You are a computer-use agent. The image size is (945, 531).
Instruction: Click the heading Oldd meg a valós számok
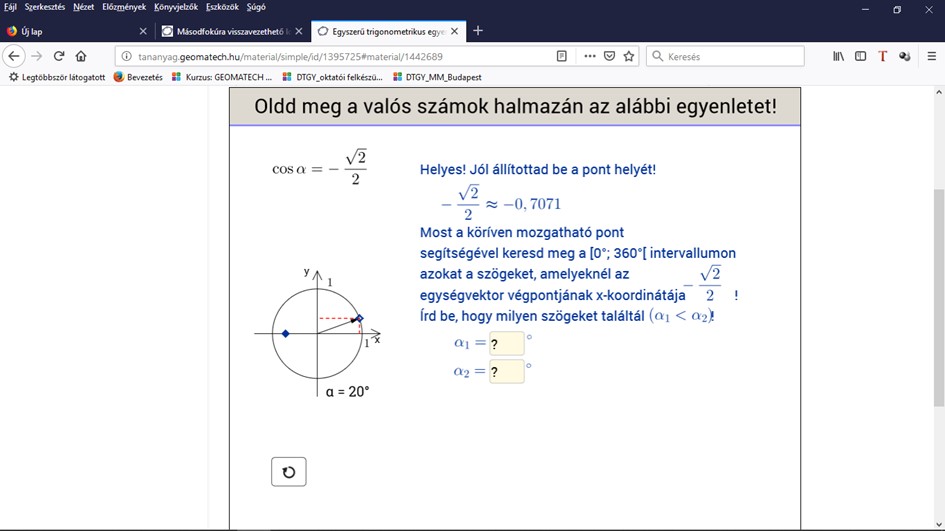[515, 107]
